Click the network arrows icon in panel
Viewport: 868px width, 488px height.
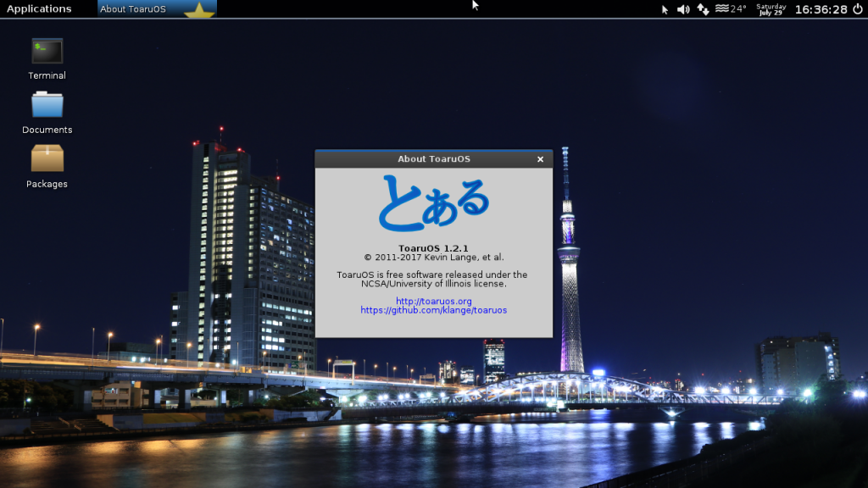703,9
